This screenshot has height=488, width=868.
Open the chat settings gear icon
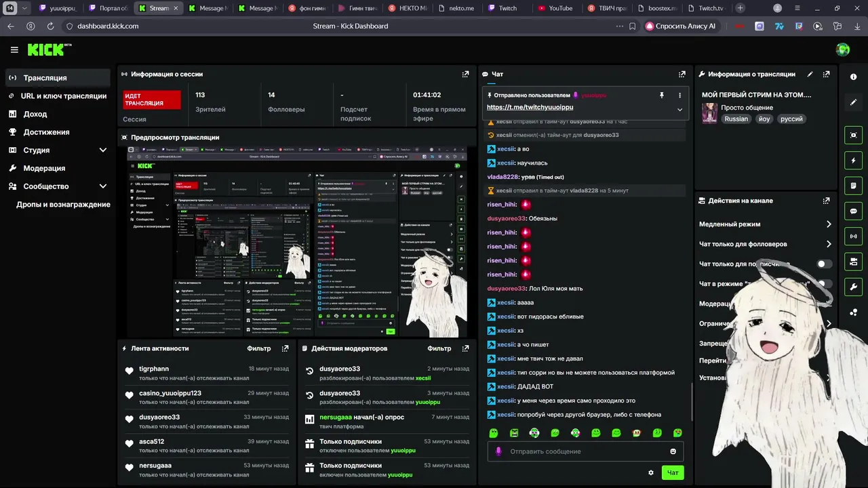[x=651, y=473]
